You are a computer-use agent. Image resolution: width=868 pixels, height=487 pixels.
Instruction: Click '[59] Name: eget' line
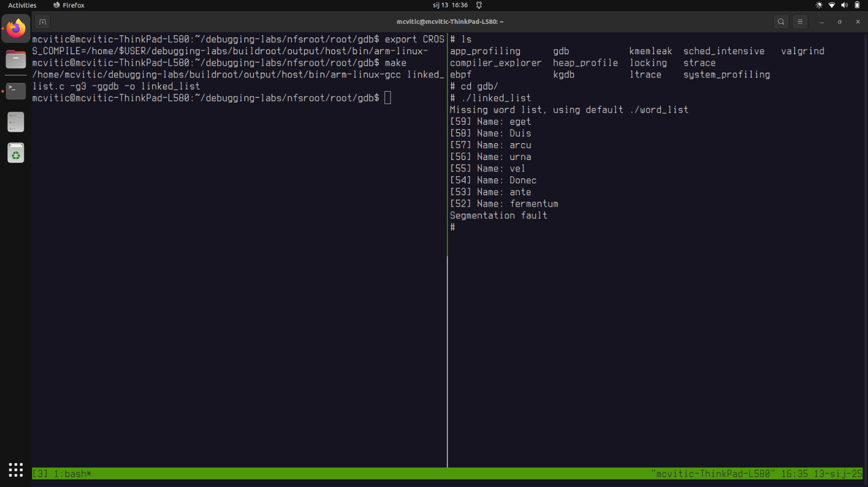click(490, 121)
